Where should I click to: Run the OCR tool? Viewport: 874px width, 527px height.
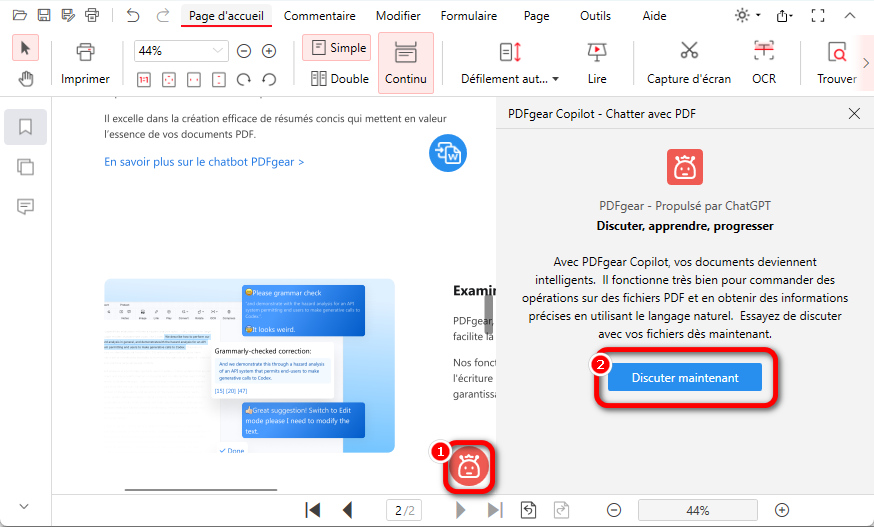point(764,63)
